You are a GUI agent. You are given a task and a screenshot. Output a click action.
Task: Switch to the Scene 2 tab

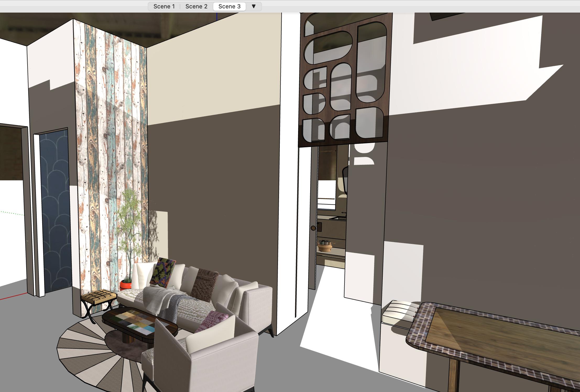click(x=196, y=7)
